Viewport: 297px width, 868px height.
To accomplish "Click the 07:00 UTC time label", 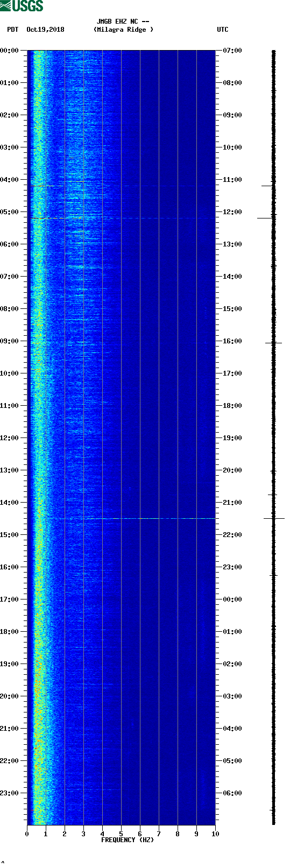I will click(x=232, y=51).
